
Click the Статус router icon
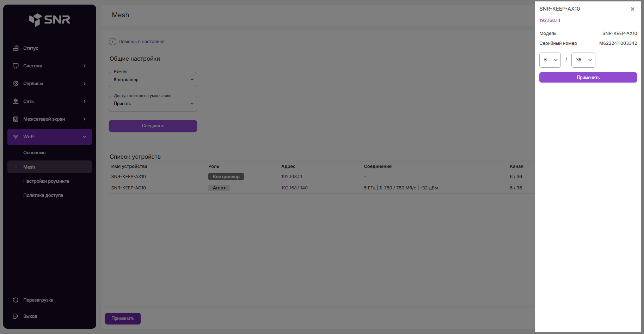coord(16,48)
